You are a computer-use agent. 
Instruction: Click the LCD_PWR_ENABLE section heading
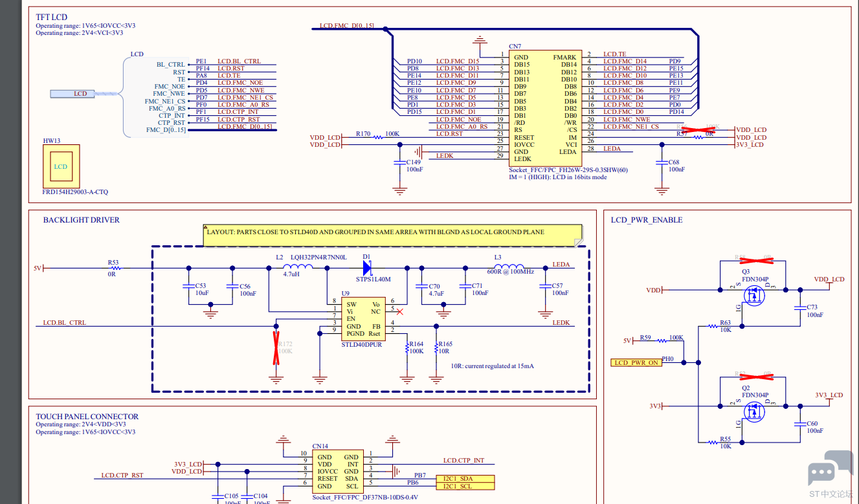(x=647, y=220)
